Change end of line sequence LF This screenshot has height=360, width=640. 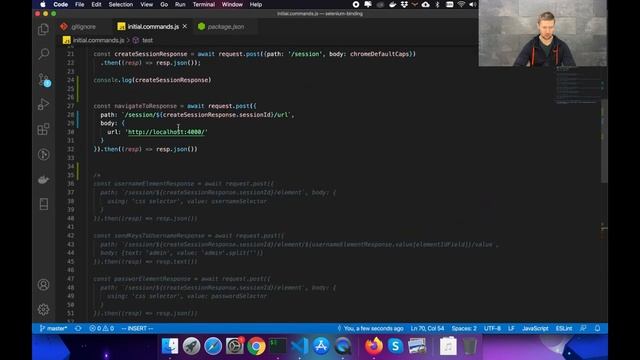(x=511, y=328)
